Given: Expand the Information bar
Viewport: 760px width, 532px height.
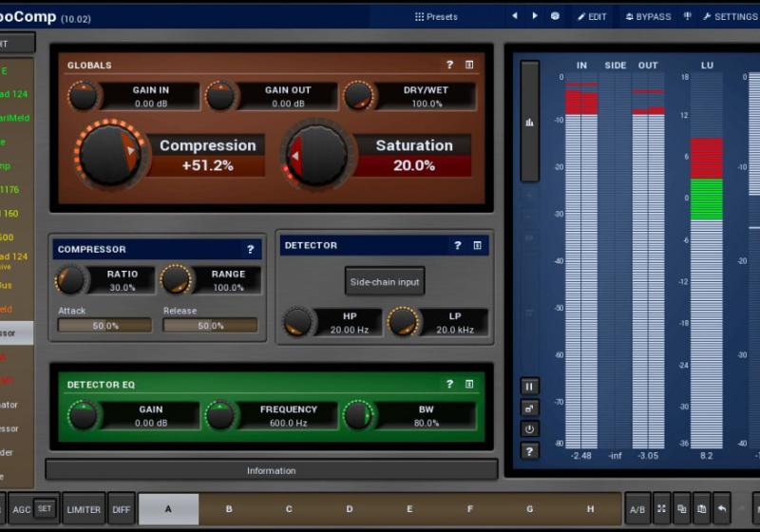Looking at the screenshot, I should pyautogui.click(x=272, y=470).
